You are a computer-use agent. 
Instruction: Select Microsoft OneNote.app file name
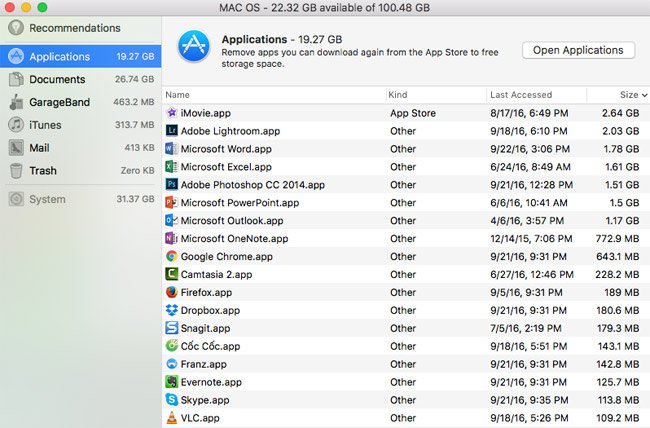(x=235, y=238)
